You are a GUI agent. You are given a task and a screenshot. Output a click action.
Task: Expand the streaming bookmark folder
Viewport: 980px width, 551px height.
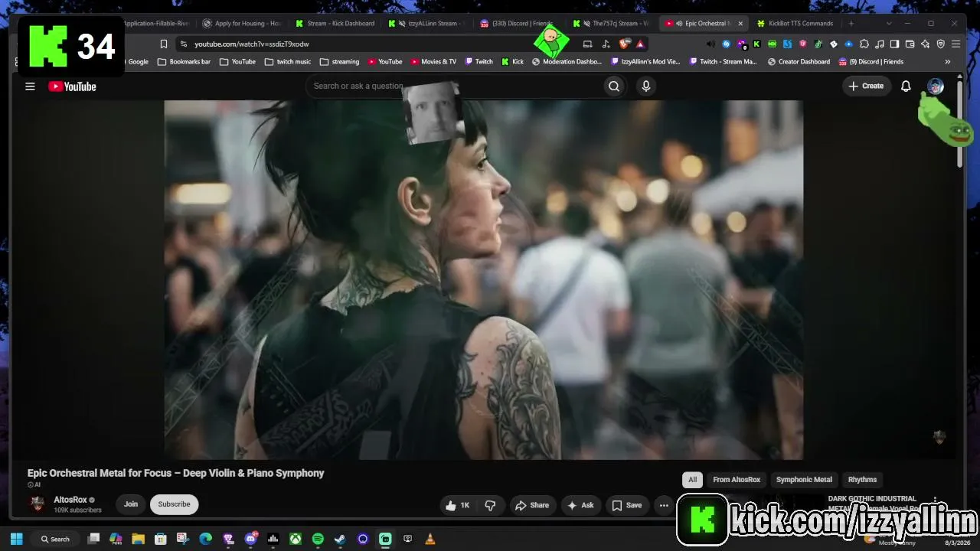339,62
